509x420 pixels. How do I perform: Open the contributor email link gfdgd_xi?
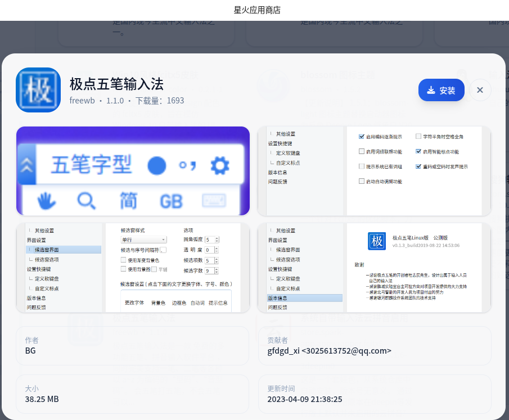coord(329,350)
